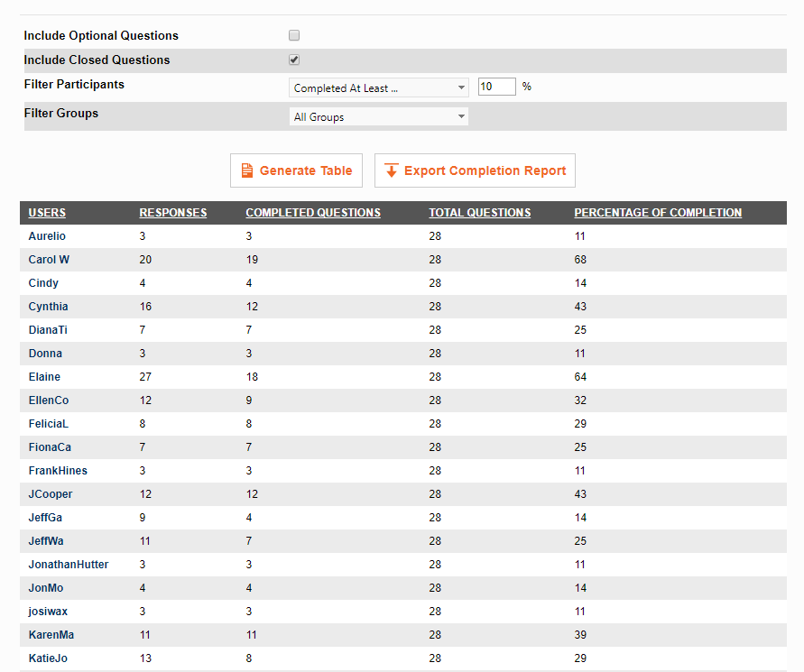804x672 pixels.
Task: Open the FrankHines user link
Action: 58,471
